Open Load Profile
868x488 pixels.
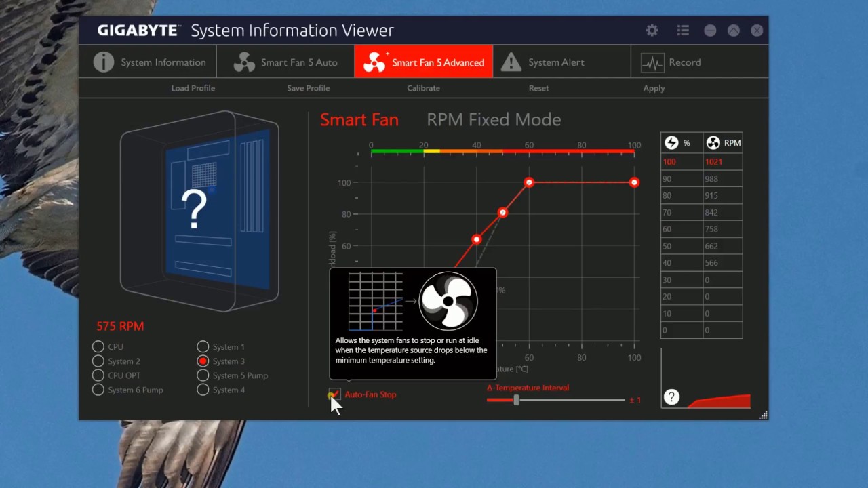(x=193, y=88)
